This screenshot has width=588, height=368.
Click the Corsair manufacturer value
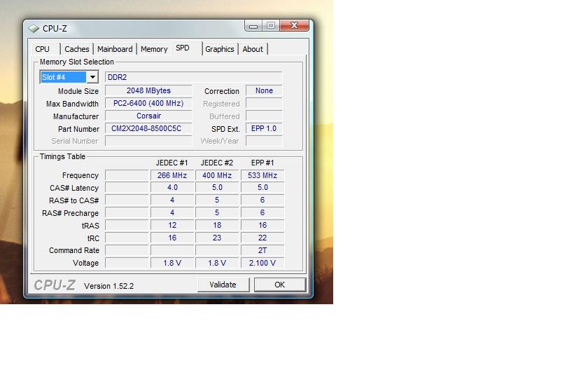tap(148, 116)
